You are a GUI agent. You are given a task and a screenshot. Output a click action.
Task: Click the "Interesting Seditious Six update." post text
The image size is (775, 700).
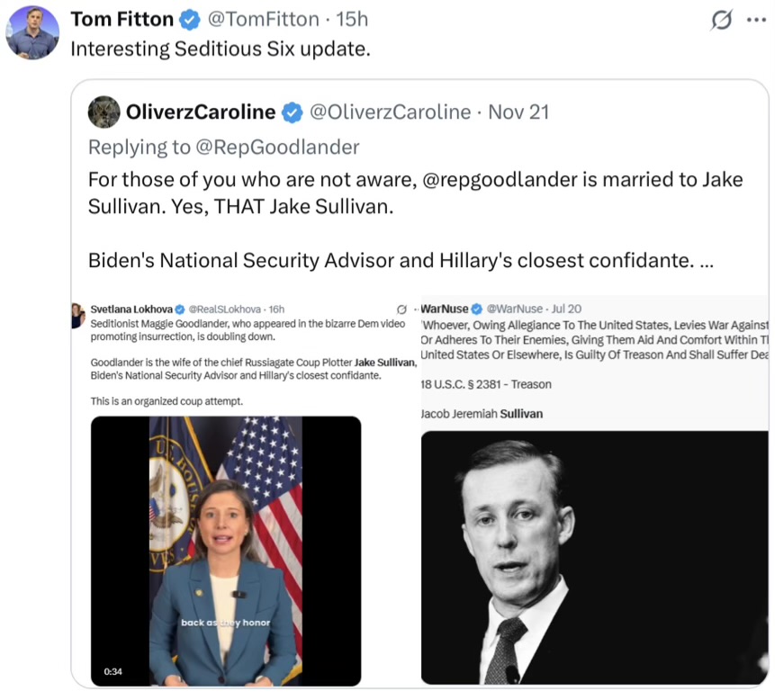click(x=221, y=49)
